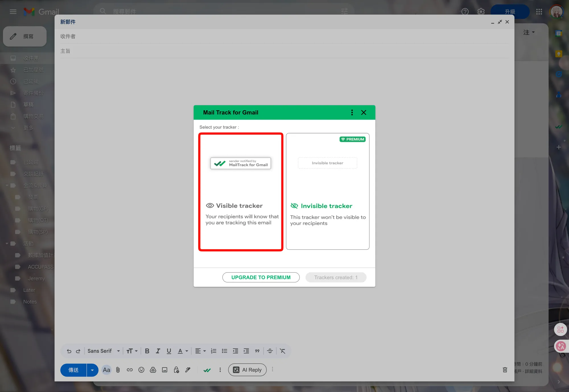
Task: Collapse the 金流&會員 label group
Action: pos(7,185)
